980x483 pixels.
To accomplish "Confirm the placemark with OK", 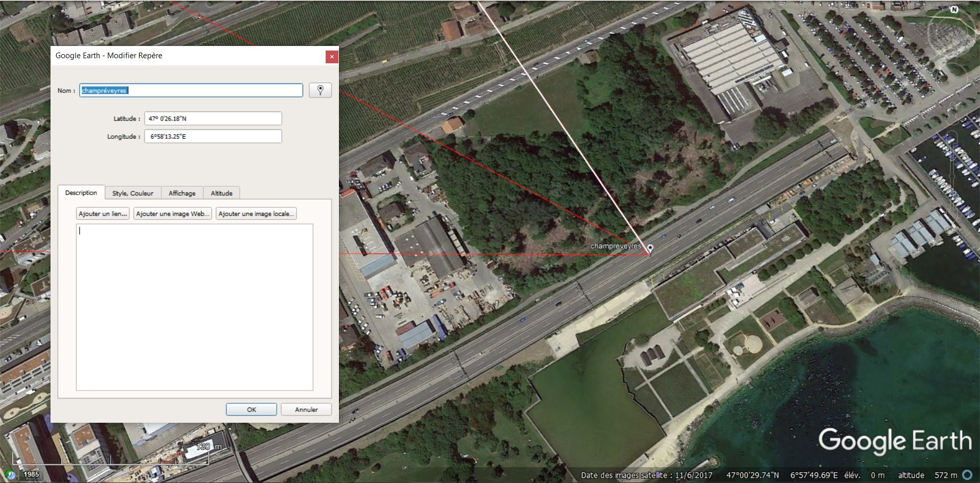I will tap(252, 409).
